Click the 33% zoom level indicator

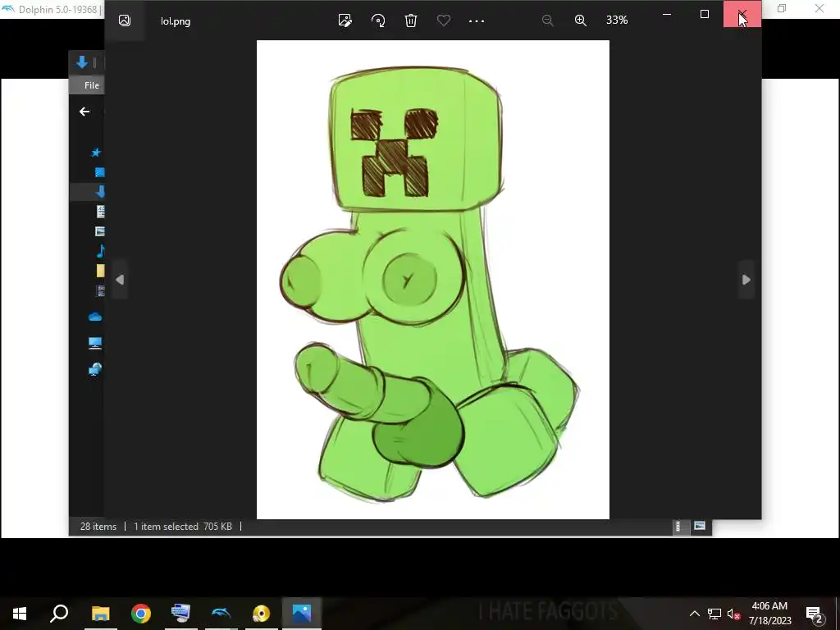pyautogui.click(x=617, y=20)
